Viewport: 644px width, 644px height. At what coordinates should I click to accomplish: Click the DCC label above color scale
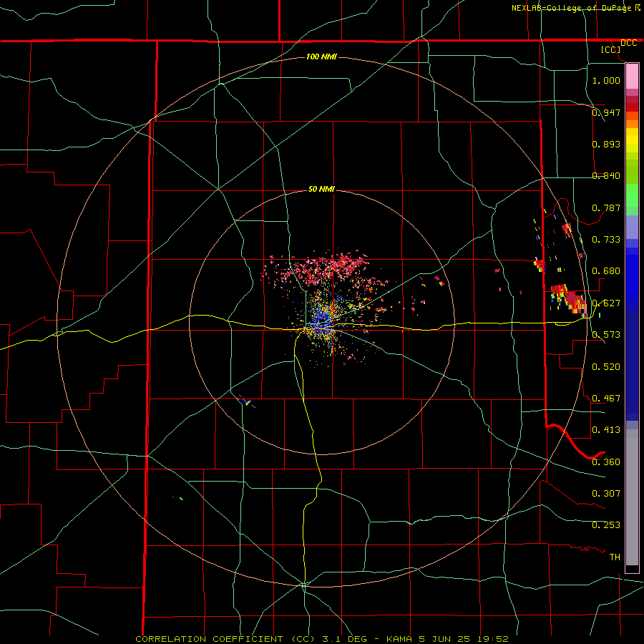(x=628, y=43)
